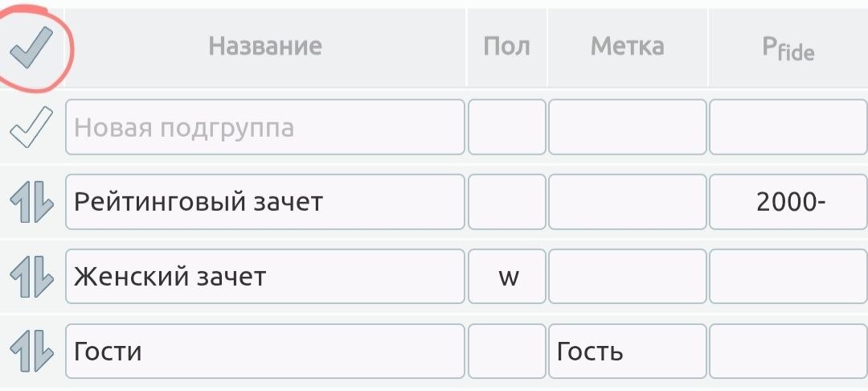This screenshot has width=868, height=391.
Task: Click the Гости name field
Action: pos(265,352)
